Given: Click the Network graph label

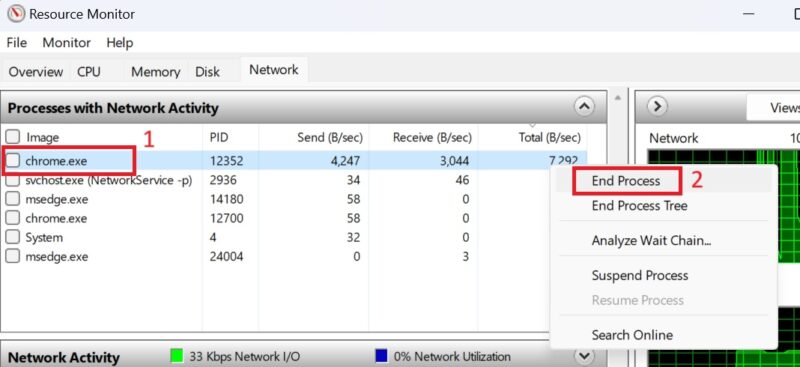Looking at the screenshot, I should pos(673,138).
